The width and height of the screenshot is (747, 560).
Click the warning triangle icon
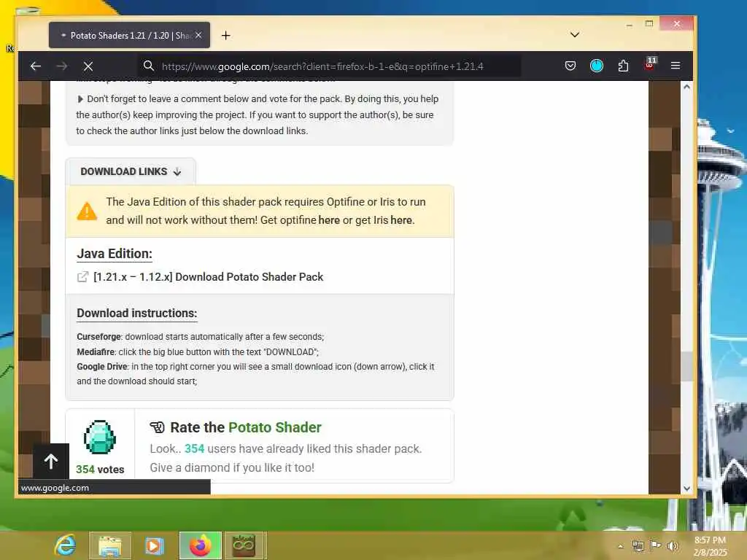(x=87, y=211)
